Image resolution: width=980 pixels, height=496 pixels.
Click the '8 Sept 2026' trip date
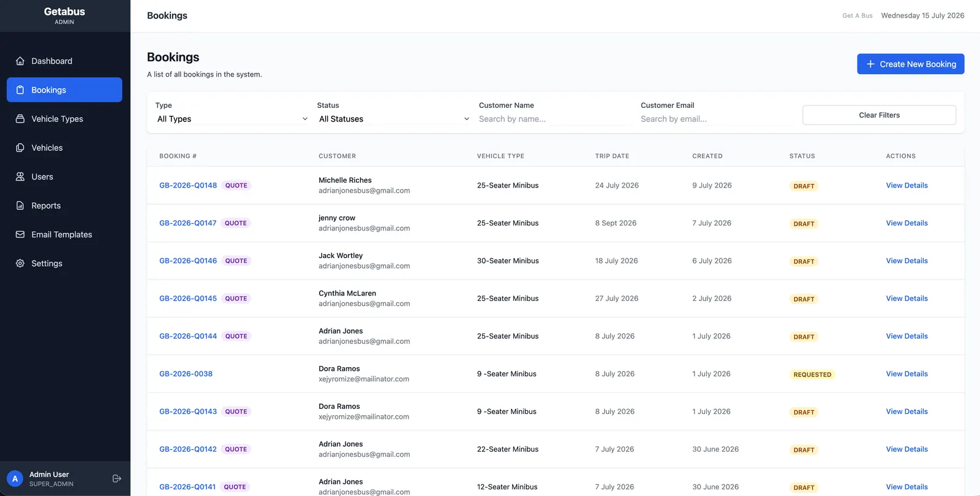[616, 223]
